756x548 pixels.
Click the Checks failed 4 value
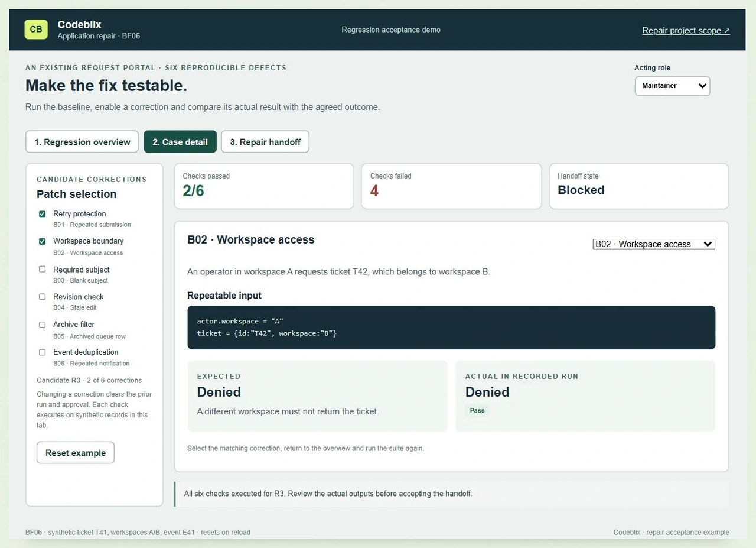point(374,191)
